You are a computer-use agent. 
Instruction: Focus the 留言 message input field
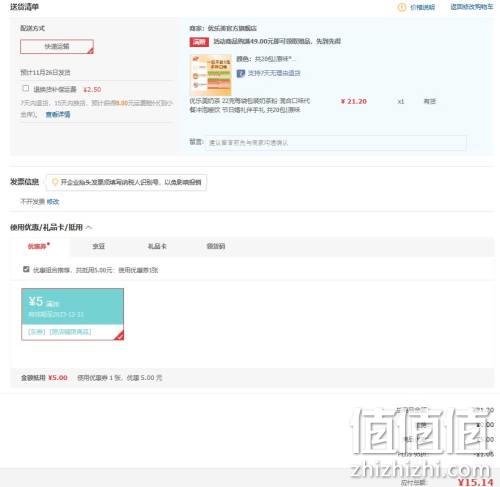336,143
